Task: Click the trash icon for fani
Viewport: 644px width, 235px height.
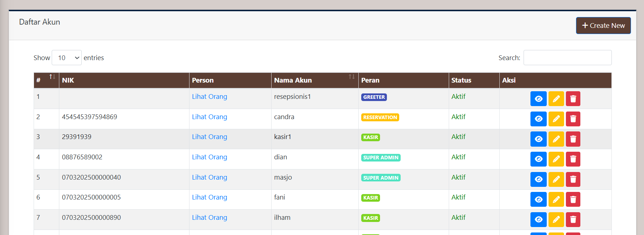Action: point(573,199)
